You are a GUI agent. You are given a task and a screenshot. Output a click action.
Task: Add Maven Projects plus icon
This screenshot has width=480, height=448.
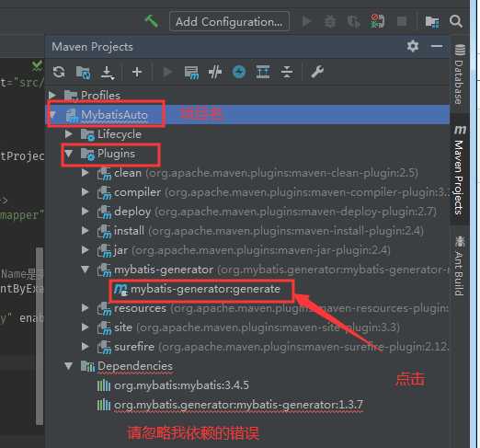[x=137, y=72]
